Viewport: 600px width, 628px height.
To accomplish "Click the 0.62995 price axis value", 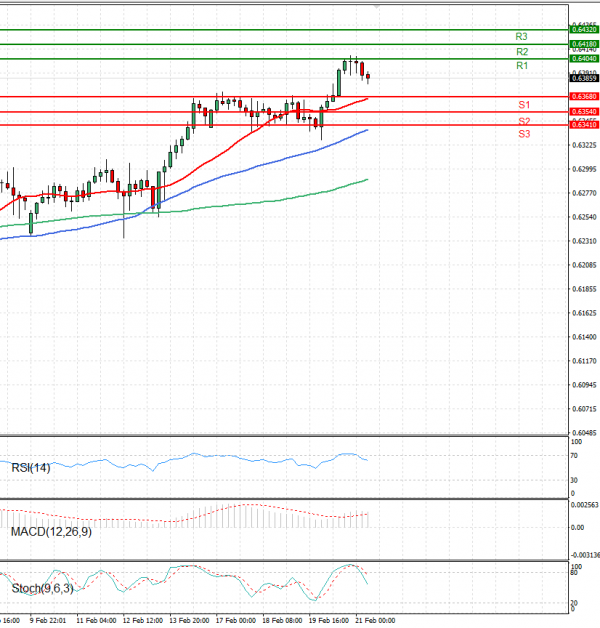I will (x=584, y=169).
